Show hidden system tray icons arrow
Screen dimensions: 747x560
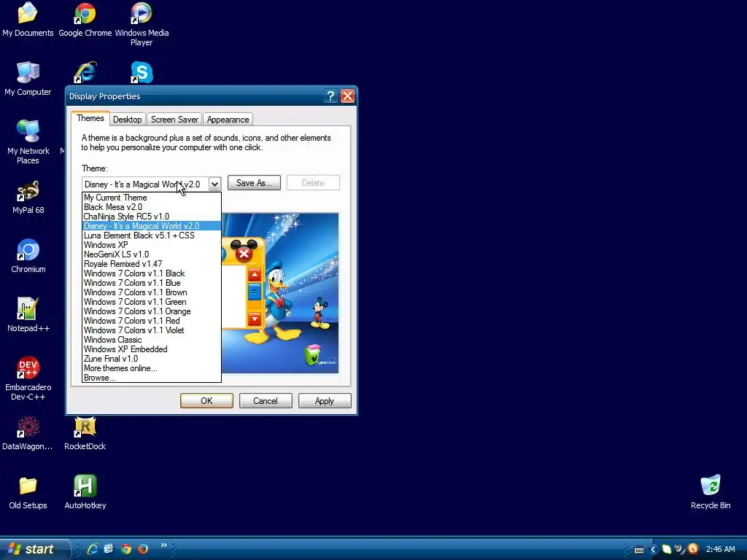click(653, 550)
